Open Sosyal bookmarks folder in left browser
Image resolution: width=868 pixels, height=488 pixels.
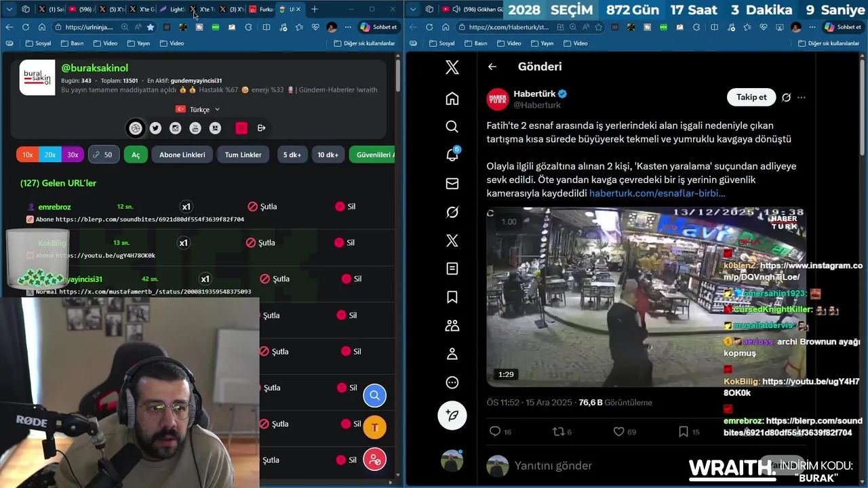[x=38, y=43]
